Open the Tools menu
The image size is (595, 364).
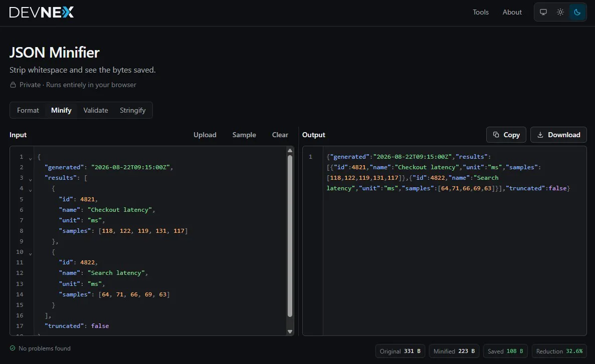click(x=480, y=12)
